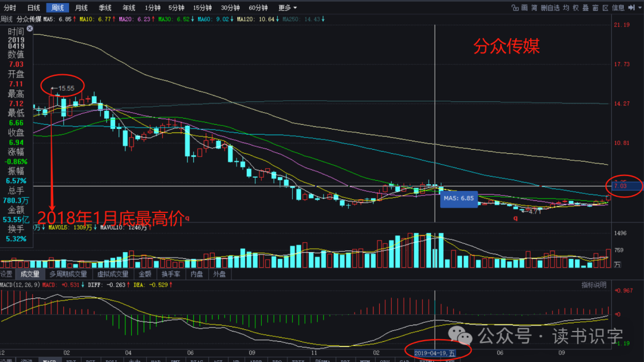644x362 pixels.
Task: Click the MAVOL10: 1246万 label
Action: (125, 228)
